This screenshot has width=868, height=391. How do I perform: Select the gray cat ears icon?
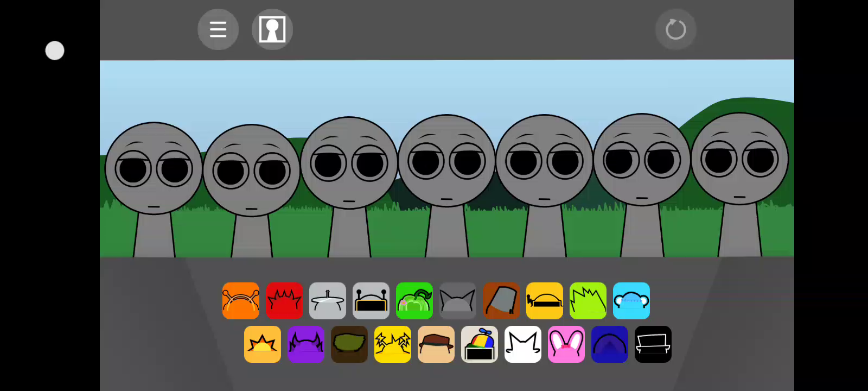coord(458,301)
